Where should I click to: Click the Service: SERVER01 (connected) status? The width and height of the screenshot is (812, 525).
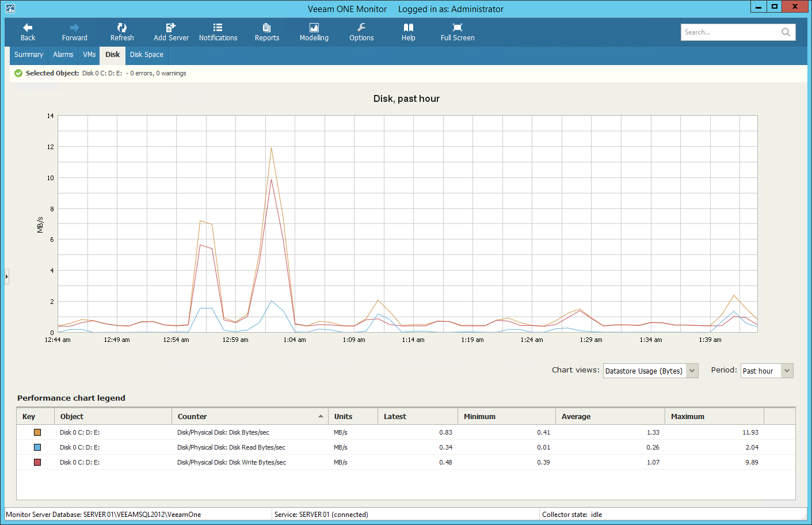(x=321, y=515)
